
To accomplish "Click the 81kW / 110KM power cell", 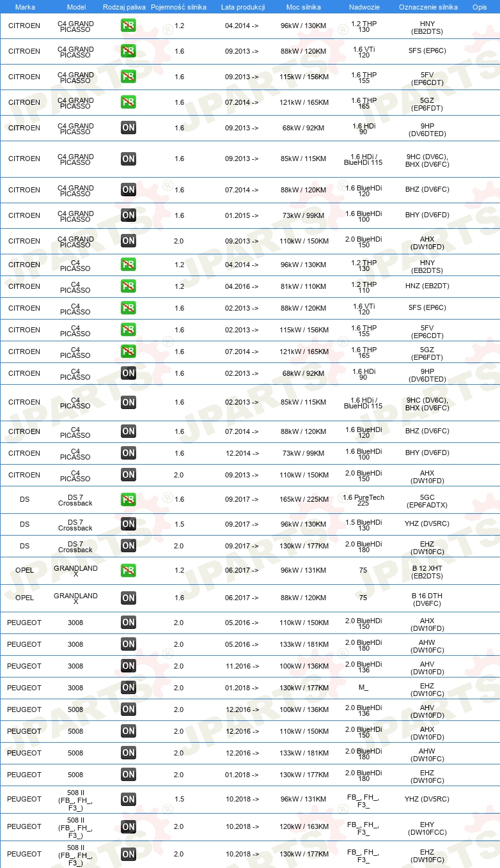I will tap(304, 286).
